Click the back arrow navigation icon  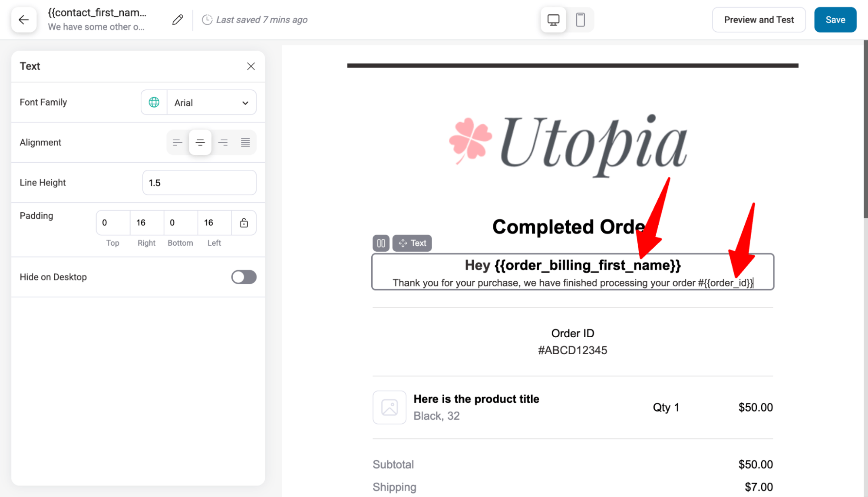(x=22, y=20)
